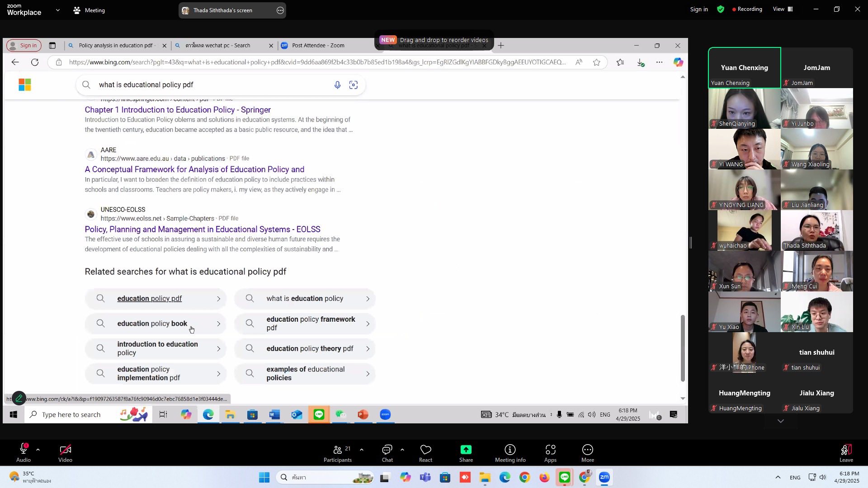Open the favorites list icon
This screenshot has height=488, width=868.
click(620, 62)
